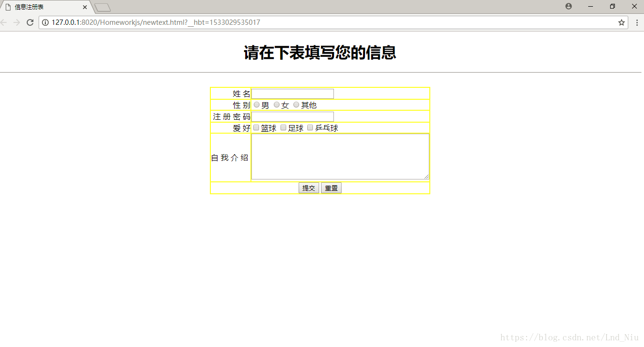Close the browser window
Screen dimensions: 644x347
pos(634,6)
